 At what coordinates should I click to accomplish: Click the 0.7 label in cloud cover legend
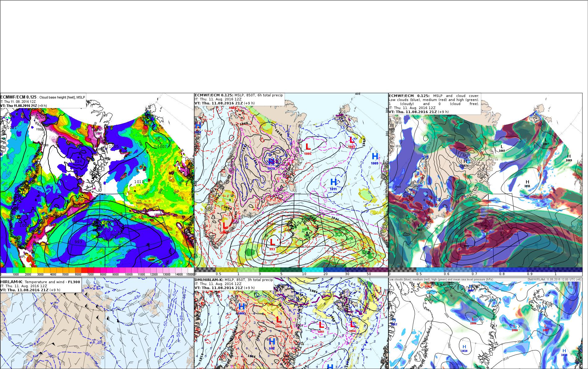tap(474, 274)
